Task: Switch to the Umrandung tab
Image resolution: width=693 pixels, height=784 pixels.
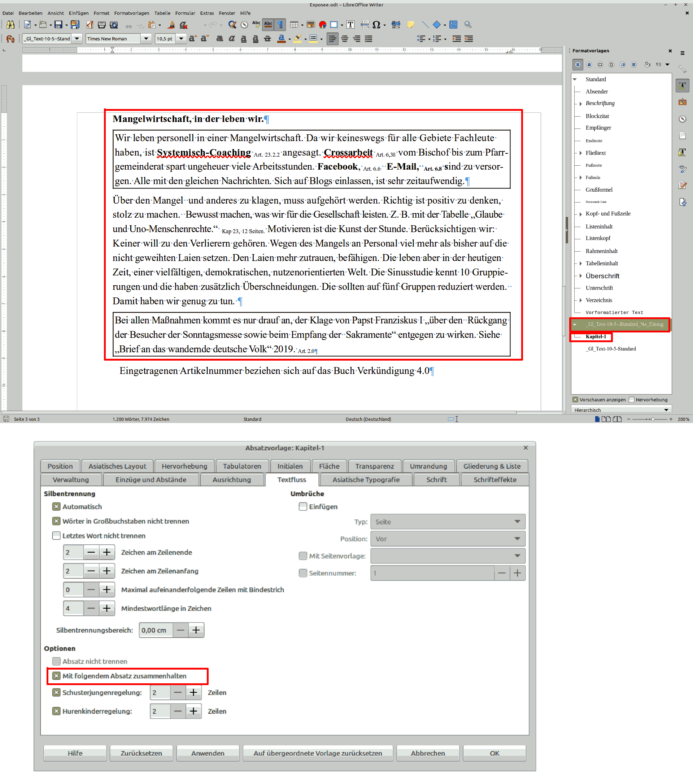Action: 428,466
